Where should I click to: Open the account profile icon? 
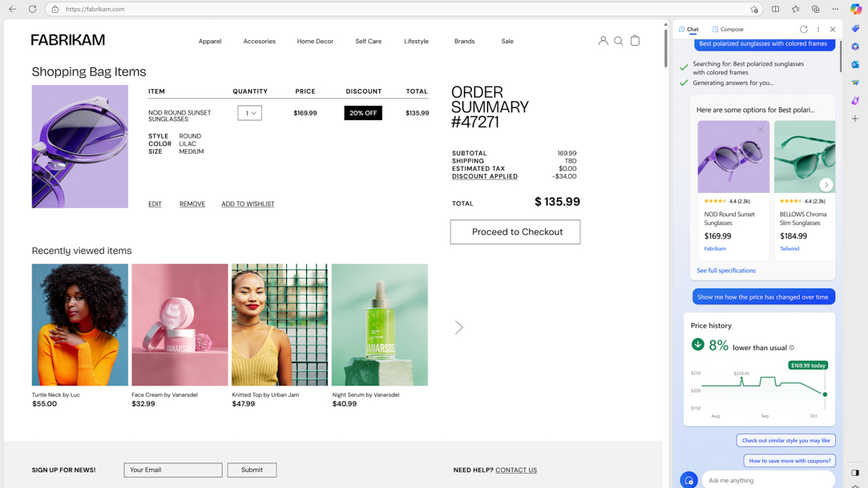tap(603, 41)
